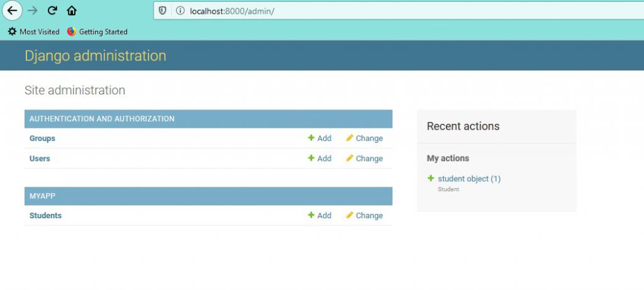Open the MYAPP section header
This screenshot has width=644, height=290.
pyautogui.click(x=42, y=196)
